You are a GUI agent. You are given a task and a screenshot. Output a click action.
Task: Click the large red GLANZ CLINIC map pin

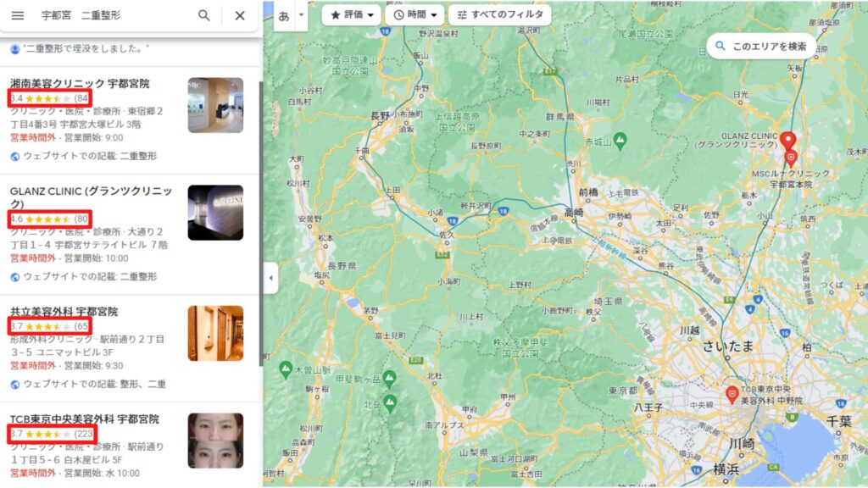[x=788, y=141]
